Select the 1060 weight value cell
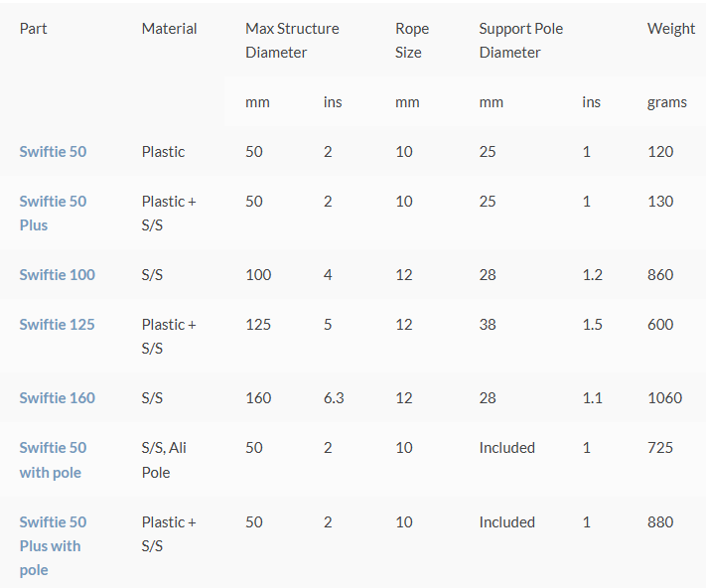The width and height of the screenshot is (706, 588). pos(664,398)
